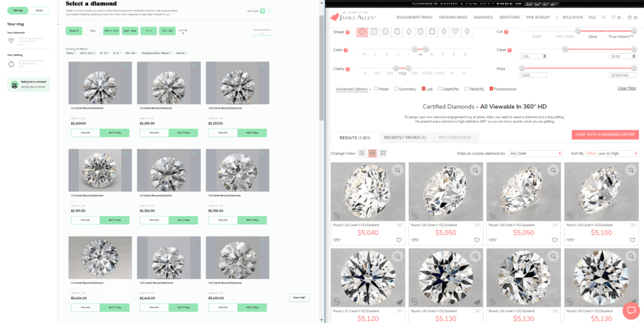Image resolution: width=644 pixels, height=323 pixels.
Task: Open Price Low to High sort dropdown
Action: (612, 153)
